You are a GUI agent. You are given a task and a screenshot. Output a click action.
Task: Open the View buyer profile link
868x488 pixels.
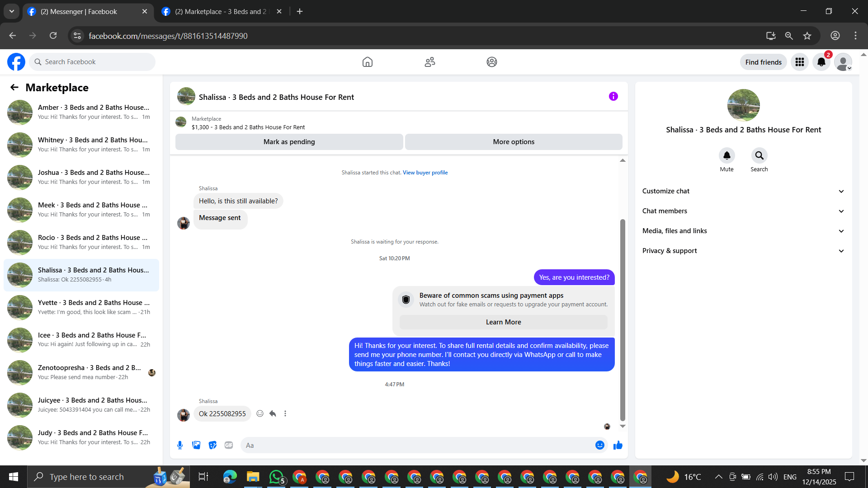click(x=425, y=173)
